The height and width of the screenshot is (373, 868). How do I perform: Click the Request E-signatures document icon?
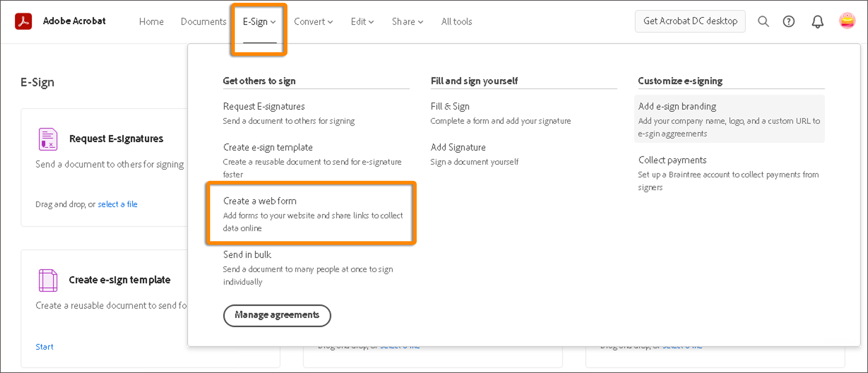(48, 139)
